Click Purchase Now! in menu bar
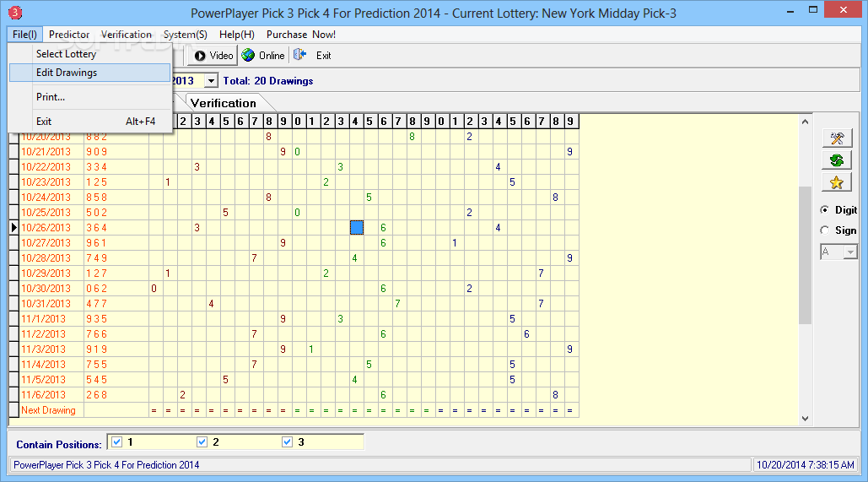This screenshot has height=482, width=868. 300,35
